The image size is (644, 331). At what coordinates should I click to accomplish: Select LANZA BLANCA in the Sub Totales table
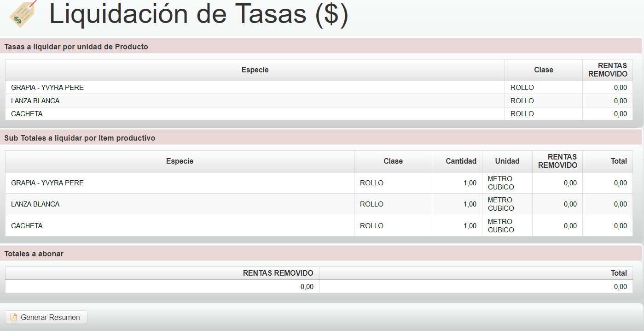click(35, 204)
